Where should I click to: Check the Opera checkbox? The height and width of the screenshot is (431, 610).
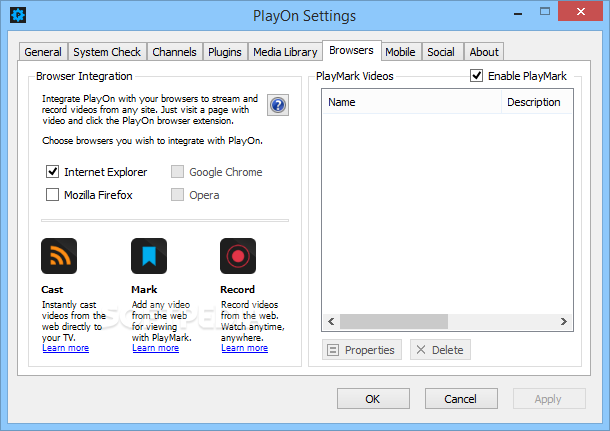tap(177, 194)
